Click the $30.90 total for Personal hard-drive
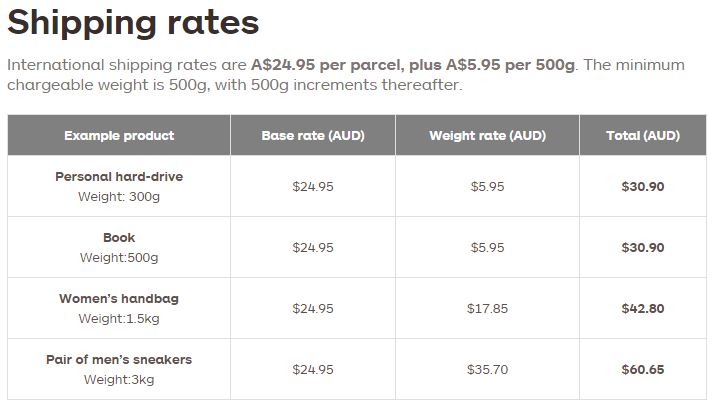 click(x=643, y=186)
